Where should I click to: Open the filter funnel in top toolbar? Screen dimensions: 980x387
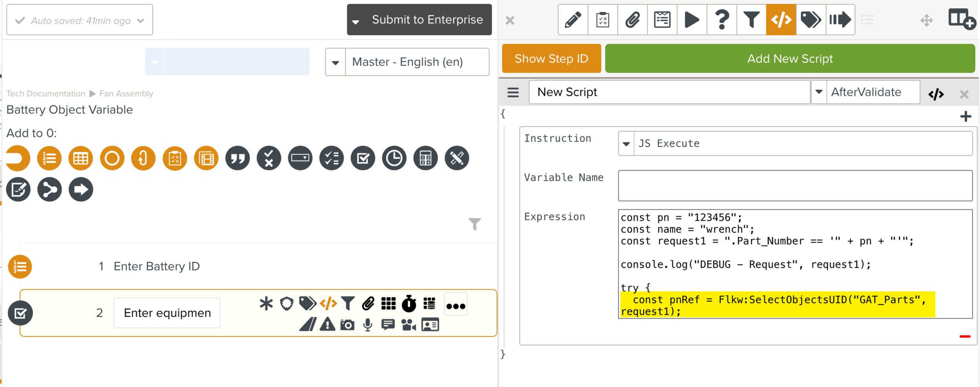(751, 20)
